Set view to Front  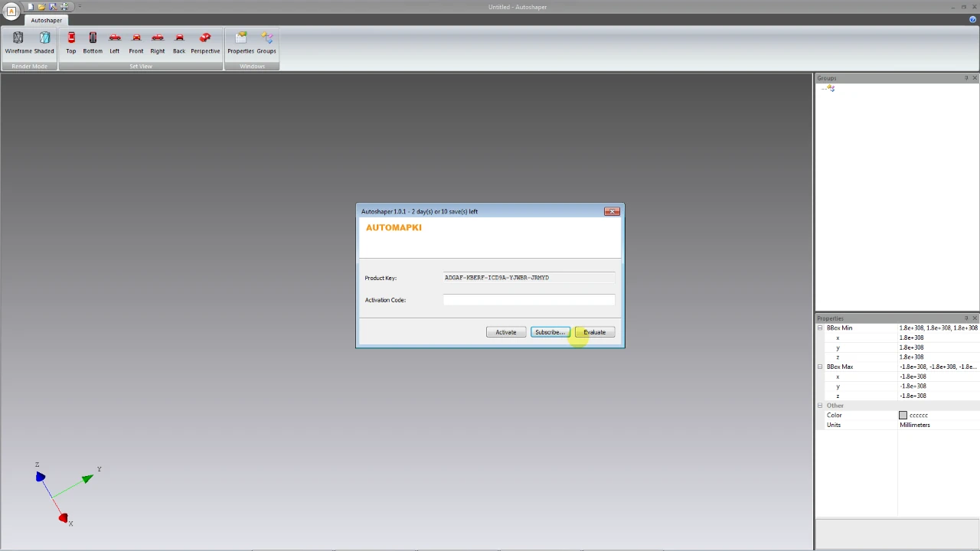click(136, 43)
